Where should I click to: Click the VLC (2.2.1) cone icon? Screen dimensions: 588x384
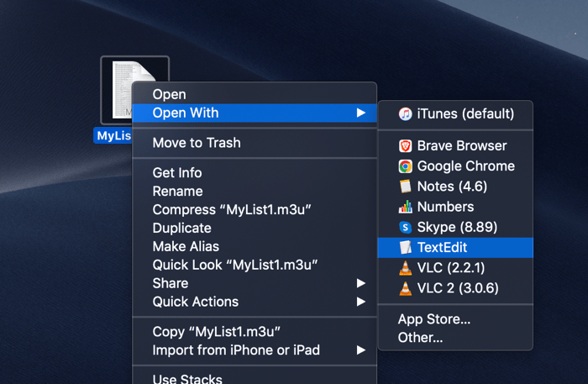[405, 268]
